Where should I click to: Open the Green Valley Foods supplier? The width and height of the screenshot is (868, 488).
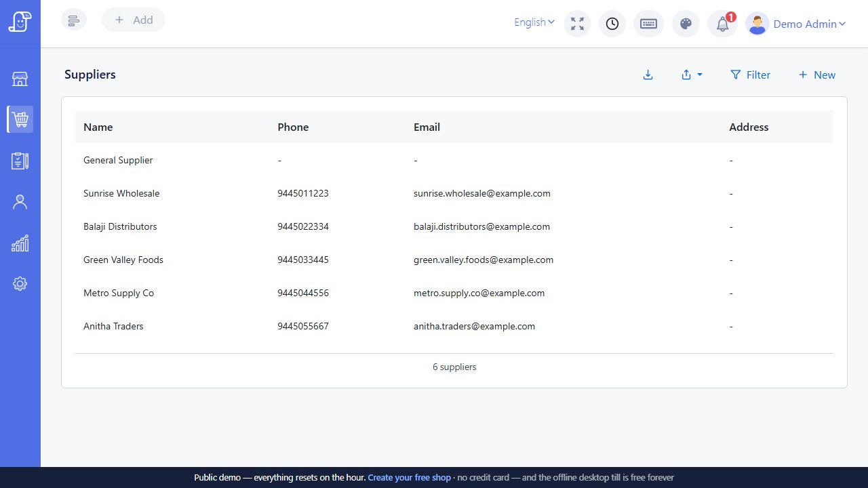(x=454, y=260)
